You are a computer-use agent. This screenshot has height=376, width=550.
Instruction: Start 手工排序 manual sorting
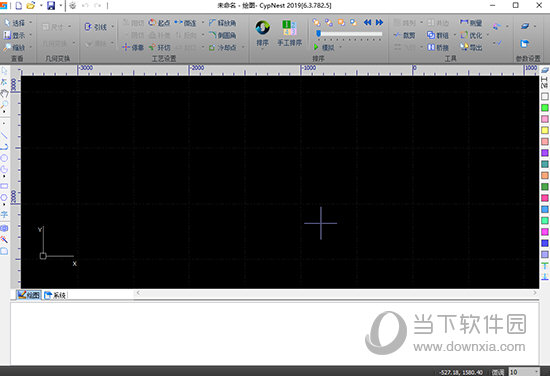click(x=289, y=33)
